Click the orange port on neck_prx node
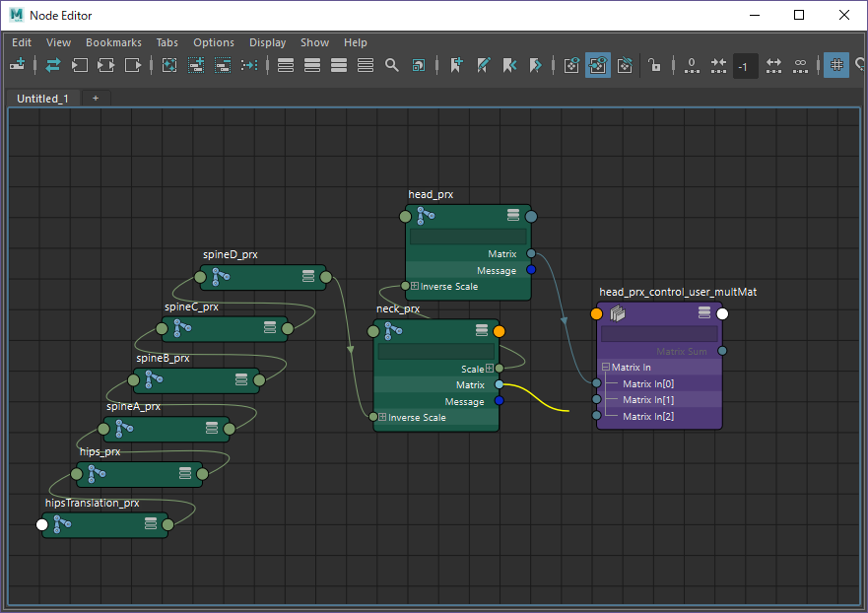 pyautogui.click(x=499, y=331)
